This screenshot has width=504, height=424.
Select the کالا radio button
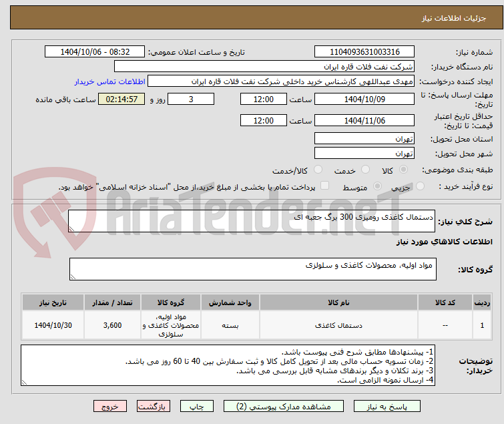click(403, 170)
